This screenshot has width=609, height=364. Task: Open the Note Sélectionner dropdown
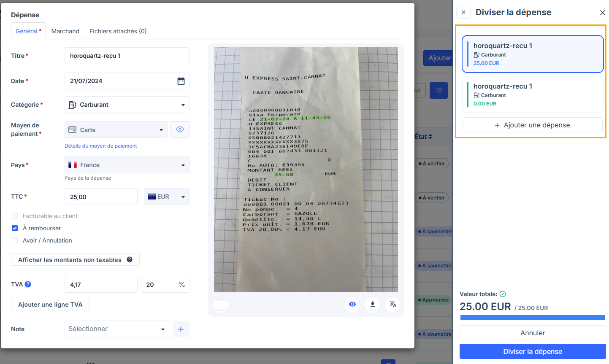tap(117, 329)
